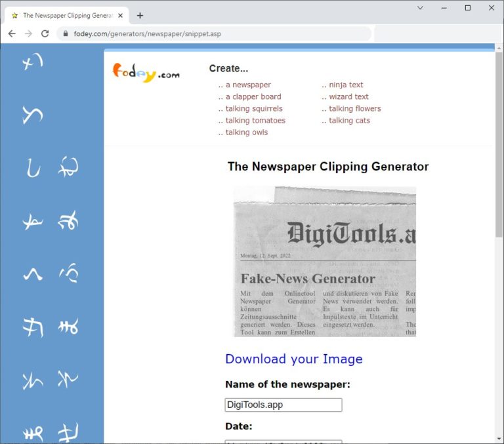Click the 'Create...' heading text
This screenshot has width=504, height=444.
(228, 68)
